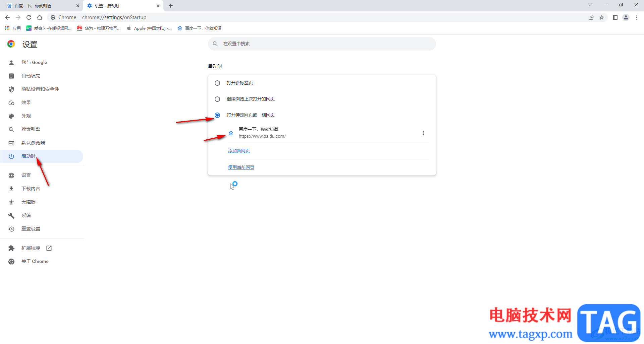Click the Chrome logo beside 设置 title
The width and height of the screenshot is (644, 344).
[x=11, y=44]
